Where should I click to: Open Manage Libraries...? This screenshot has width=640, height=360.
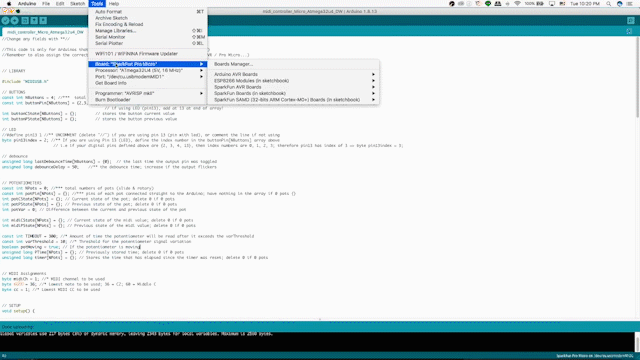pyautogui.click(x=148, y=31)
